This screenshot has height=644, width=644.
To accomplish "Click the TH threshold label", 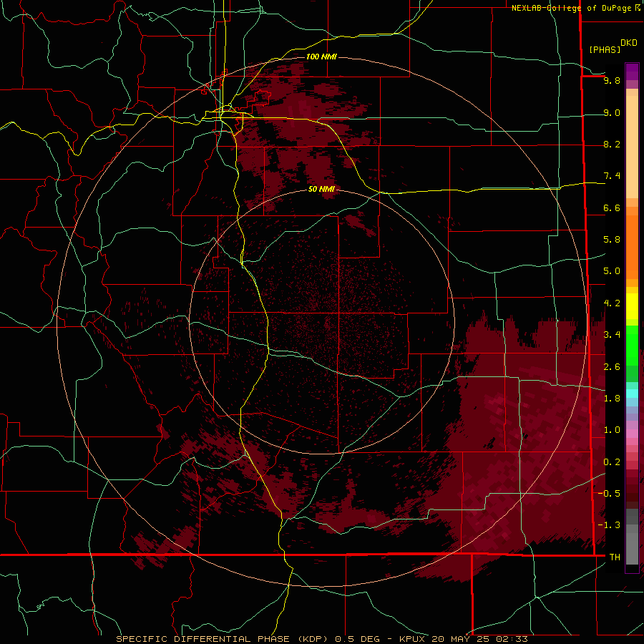I will pos(615,557).
